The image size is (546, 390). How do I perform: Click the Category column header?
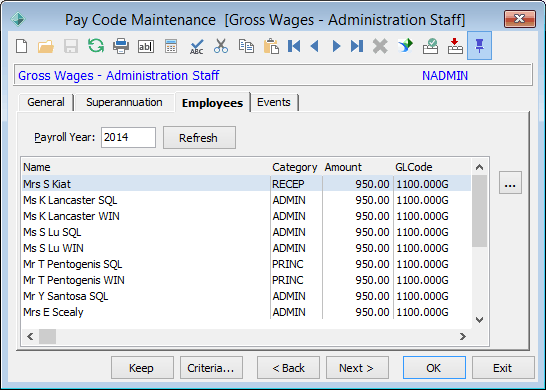point(297,167)
